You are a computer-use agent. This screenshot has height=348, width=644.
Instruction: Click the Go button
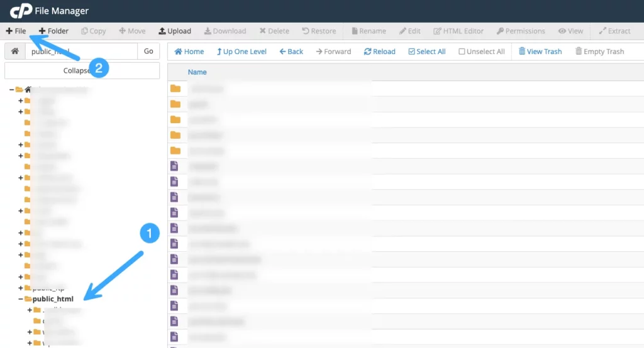coord(148,52)
